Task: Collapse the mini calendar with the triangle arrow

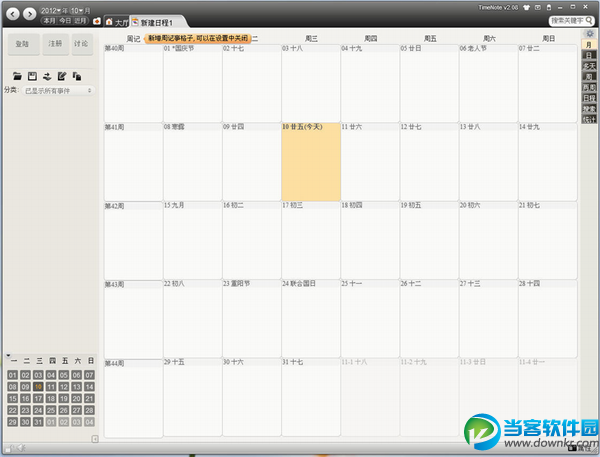Action: coord(8,355)
